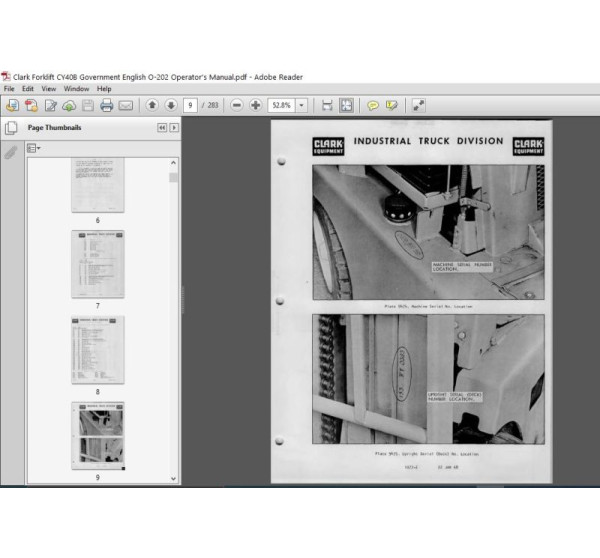
Task: Toggle the Page Thumbnails panel button
Action: (x=11, y=128)
